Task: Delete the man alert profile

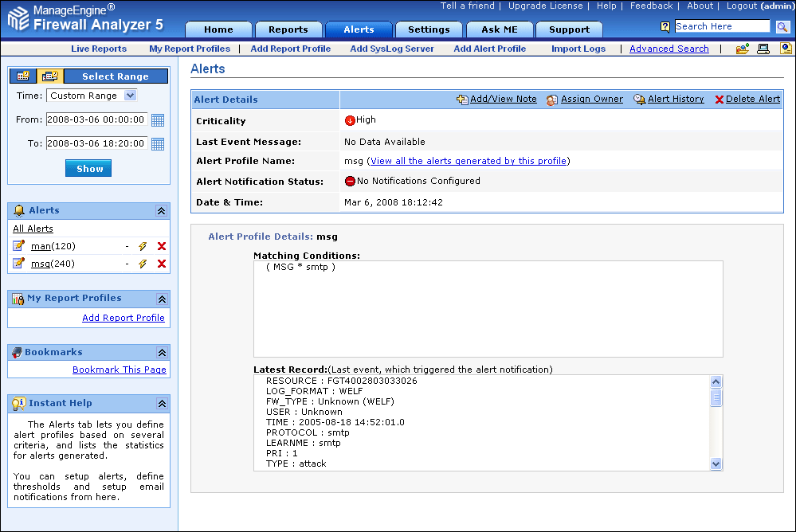Action: coord(162,246)
